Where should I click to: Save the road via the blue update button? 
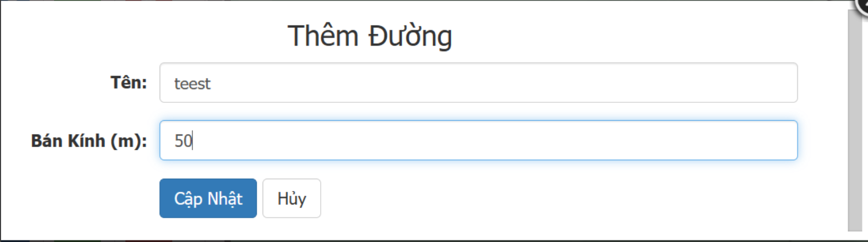pos(208,198)
